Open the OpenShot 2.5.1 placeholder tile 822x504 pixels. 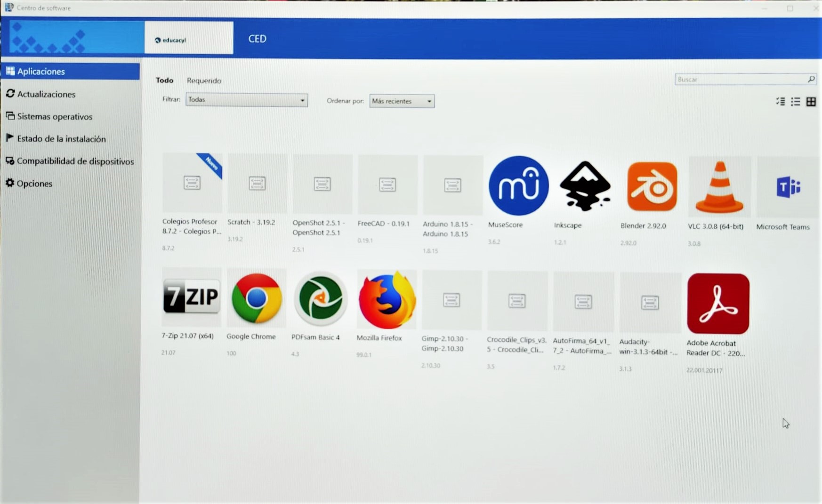pos(322,184)
